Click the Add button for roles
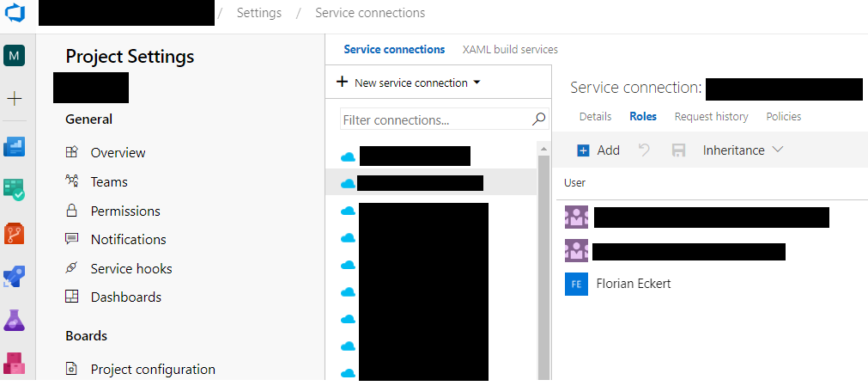This screenshot has height=392, width=868. [x=598, y=150]
